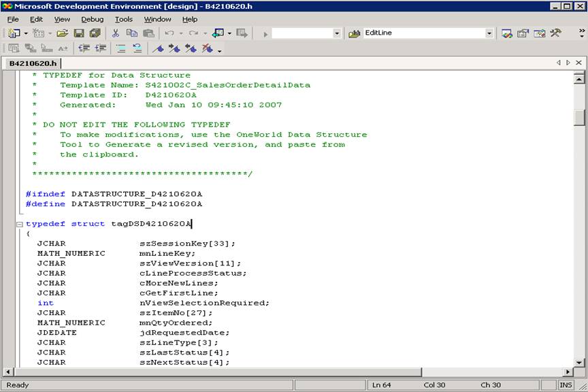Image resolution: width=588 pixels, height=392 pixels.
Task: Click the New Project toolbar icon
Action: (x=14, y=33)
